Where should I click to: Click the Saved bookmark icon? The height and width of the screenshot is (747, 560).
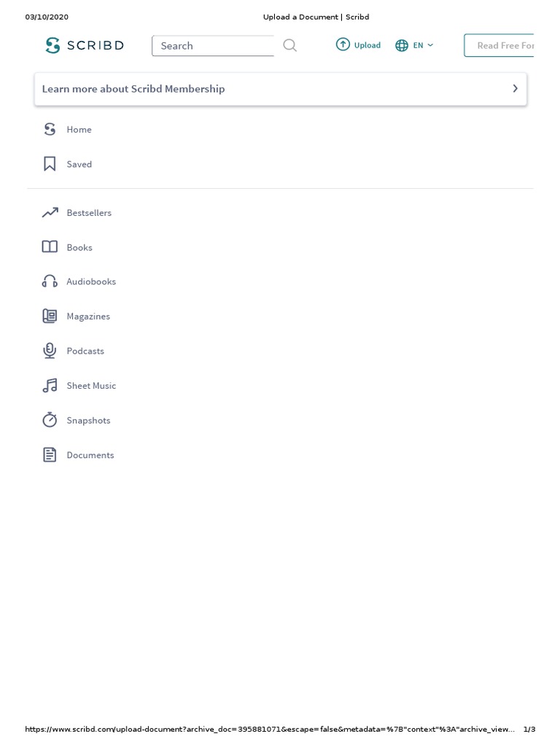pyautogui.click(x=50, y=164)
